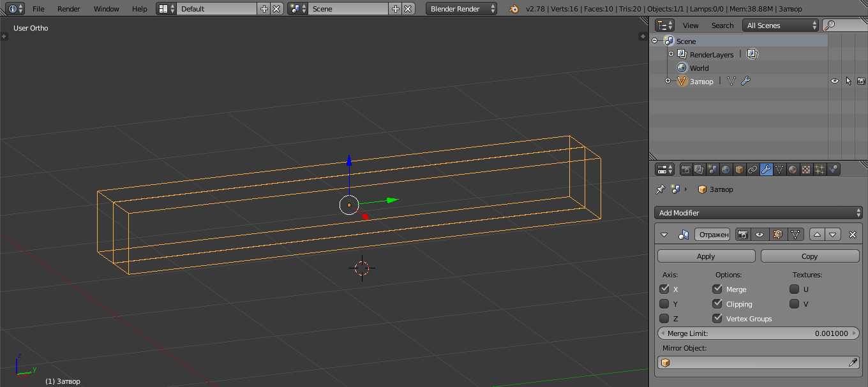
Task: Enable the Y axis checkbox
Action: [664, 304]
